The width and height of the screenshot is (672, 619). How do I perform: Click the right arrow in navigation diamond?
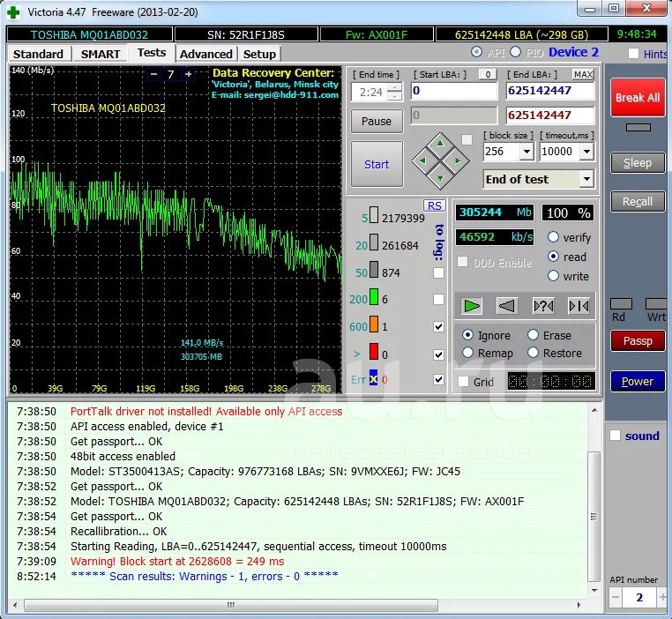[459, 161]
